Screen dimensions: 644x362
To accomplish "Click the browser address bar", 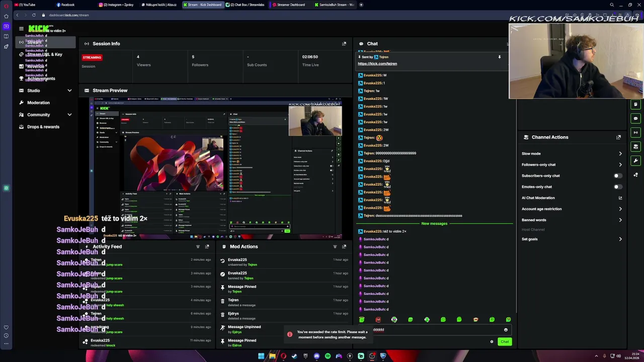I will [302, 15].
